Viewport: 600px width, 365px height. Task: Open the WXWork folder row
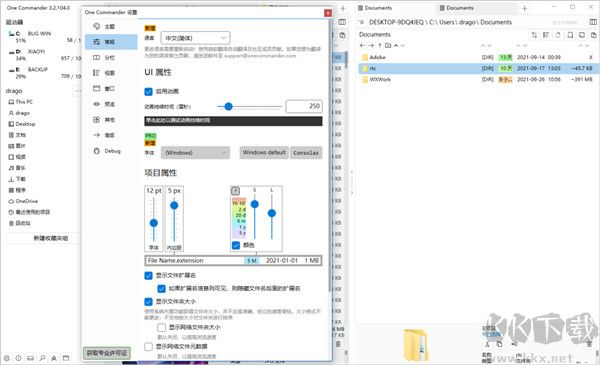[477, 79]
